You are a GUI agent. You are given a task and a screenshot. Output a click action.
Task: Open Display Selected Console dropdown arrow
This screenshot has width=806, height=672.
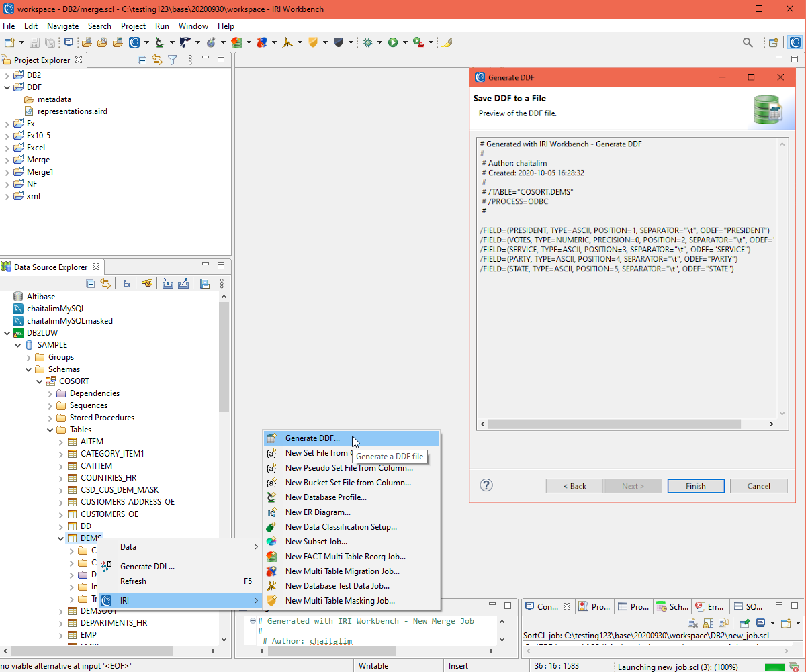773,623
